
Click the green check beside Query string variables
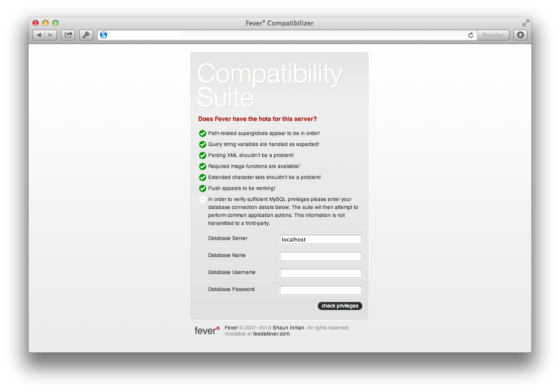coord(203,144)
